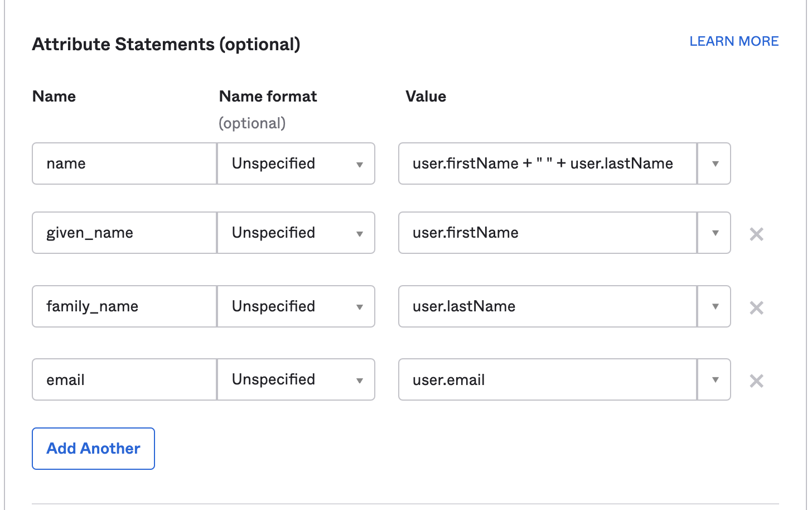Edit the user.firstName + user.lastName value field

[548, 163]
